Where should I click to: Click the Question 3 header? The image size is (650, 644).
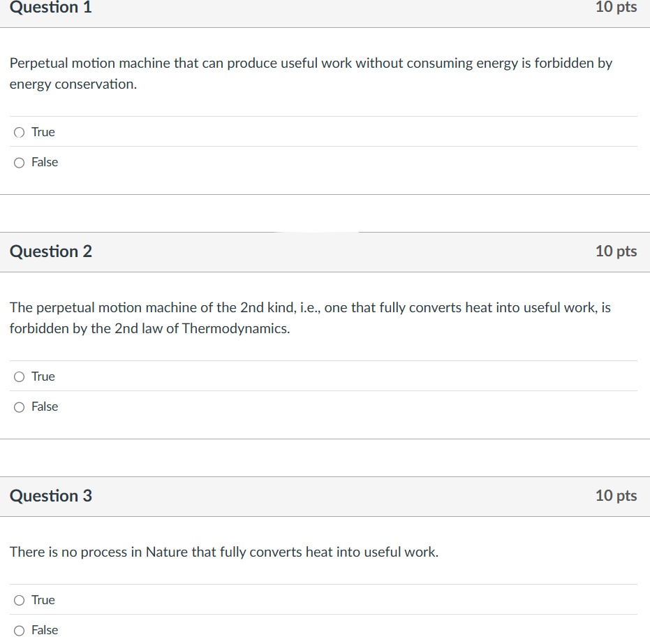[x=50, y=497]
